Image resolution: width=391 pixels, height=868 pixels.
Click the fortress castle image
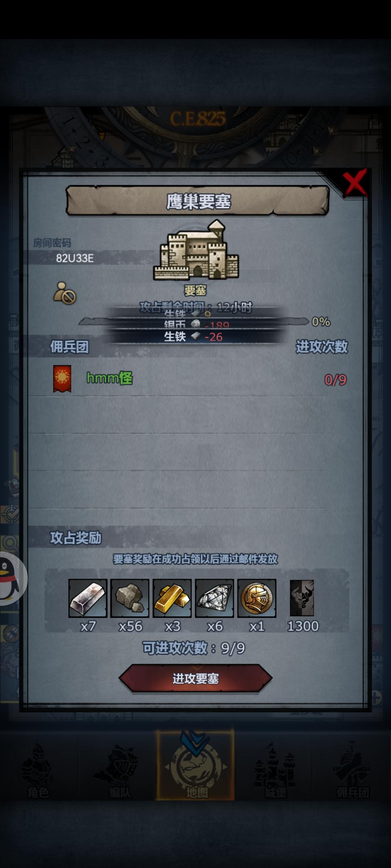[196, 250]
